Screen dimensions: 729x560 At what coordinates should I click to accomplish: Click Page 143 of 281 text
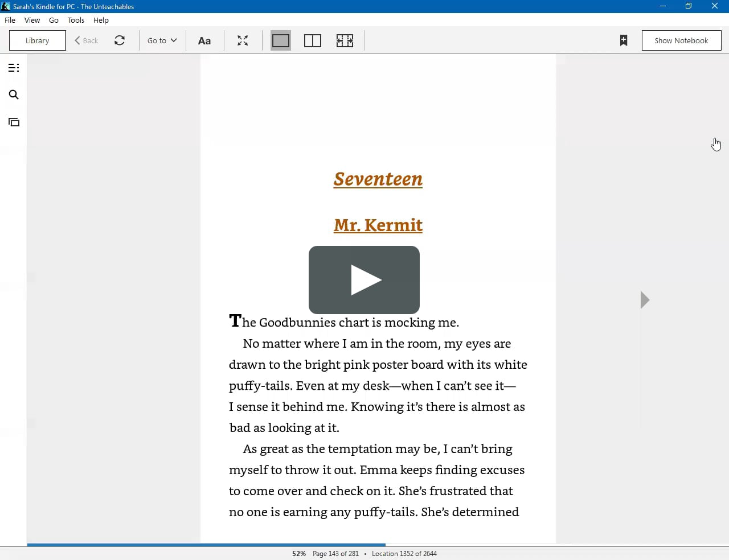coord(335,553)
